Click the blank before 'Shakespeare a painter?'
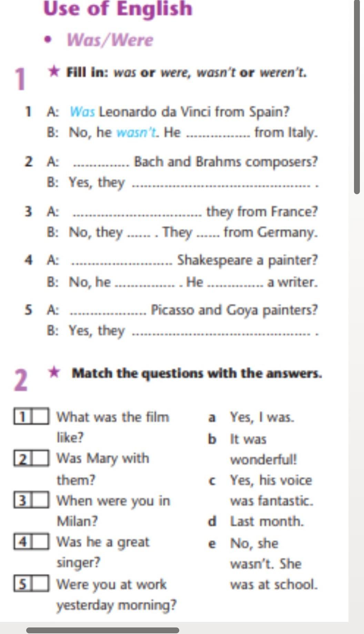The image size is (364, 634). tap(122, 263)
